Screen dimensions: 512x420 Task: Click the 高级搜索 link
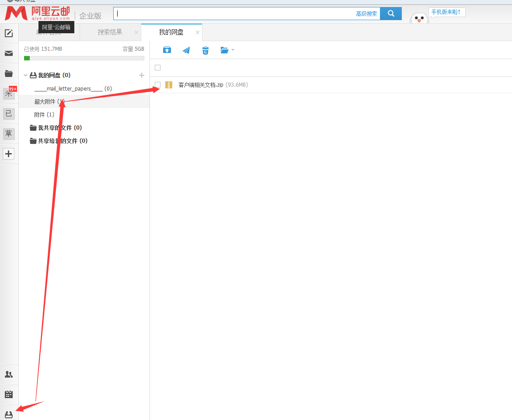click(366, 14)
